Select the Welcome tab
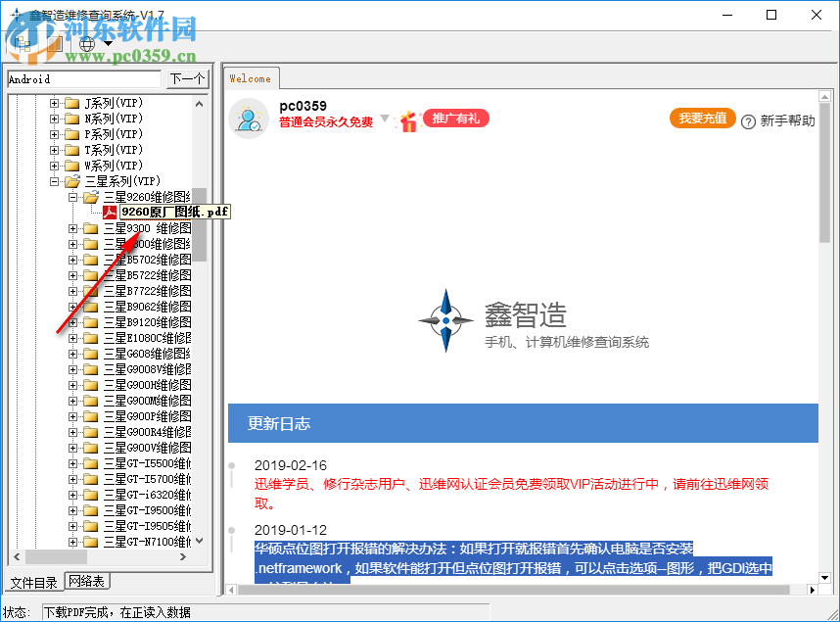This screenshot has width=840, height=622. 251,78
